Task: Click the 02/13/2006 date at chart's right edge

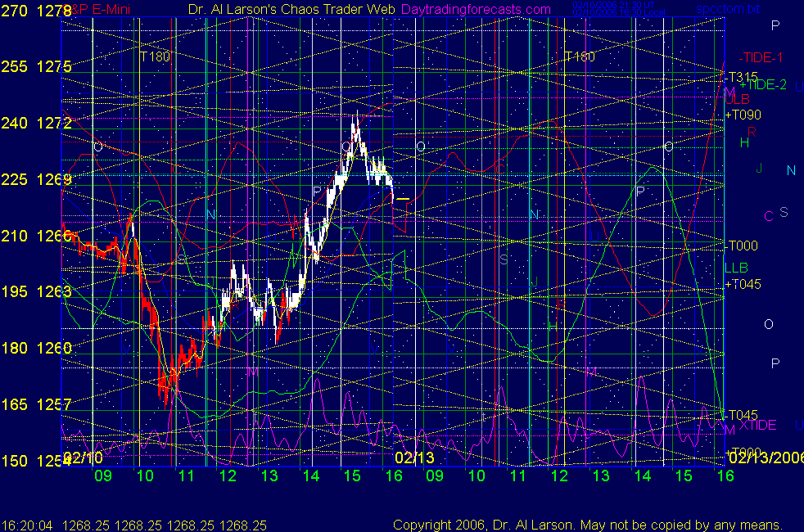Action: coord(765,458)
